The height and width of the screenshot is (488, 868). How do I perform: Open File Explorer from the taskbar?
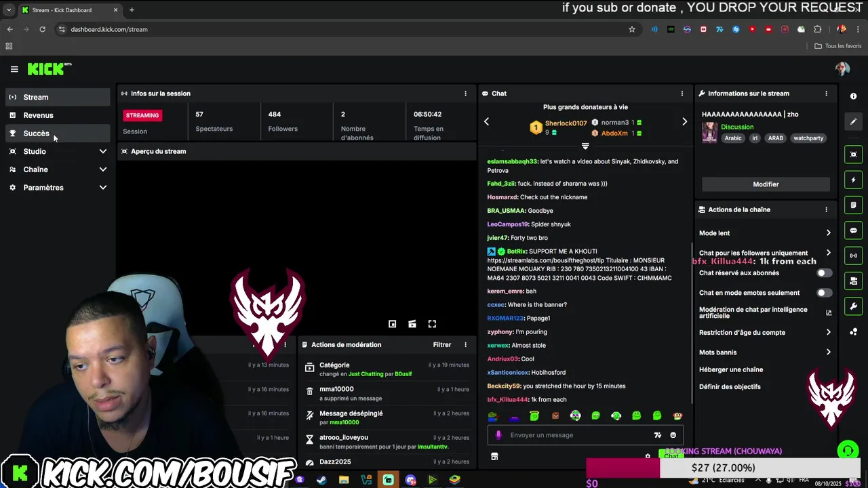pyautogui.click(x=344, y=480)
